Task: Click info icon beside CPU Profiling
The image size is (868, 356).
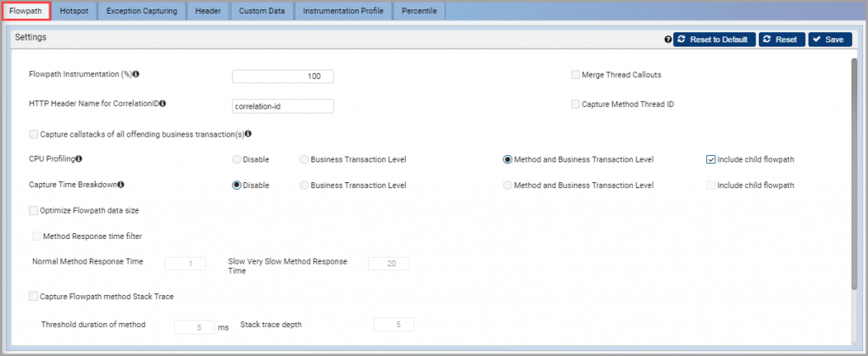Action: [79, 159]
